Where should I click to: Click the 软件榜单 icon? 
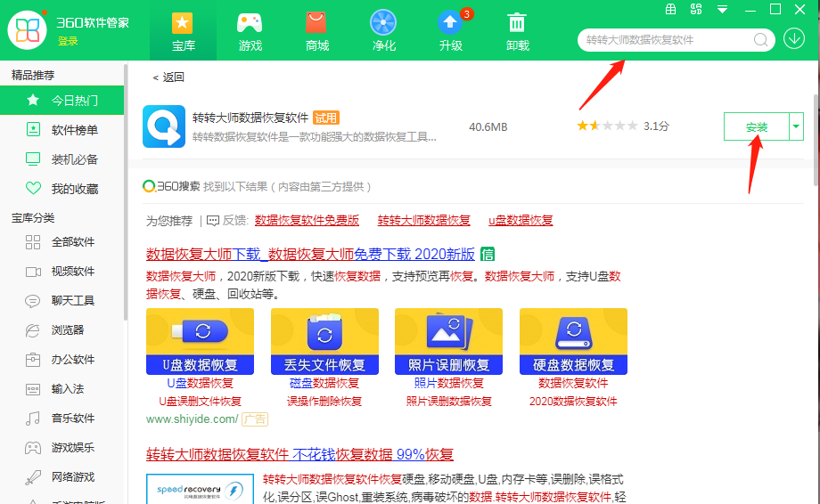pos(33,129)
